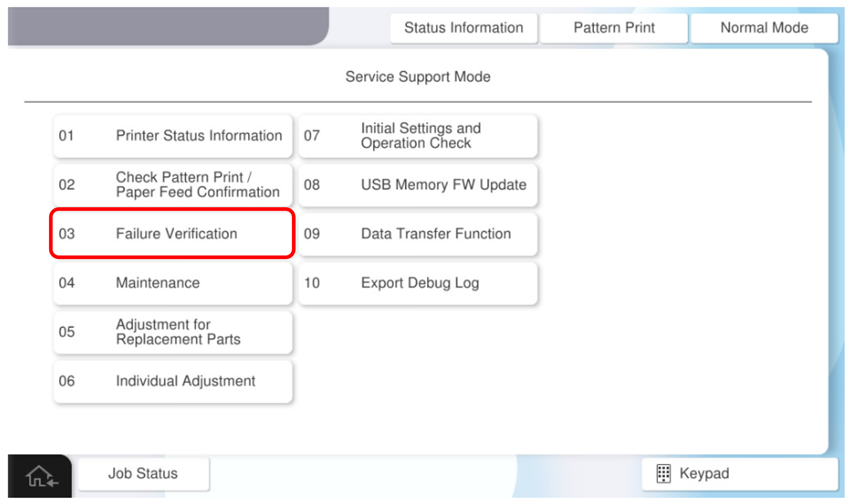The width and height of the screenshot is (850, 504).
Task: Click the number 03 on Failure Verification
Action: [x=67, y=234]
